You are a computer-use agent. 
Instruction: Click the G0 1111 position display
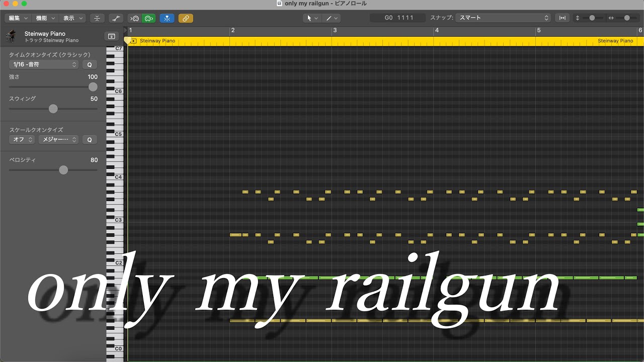(x=398, y=18)
